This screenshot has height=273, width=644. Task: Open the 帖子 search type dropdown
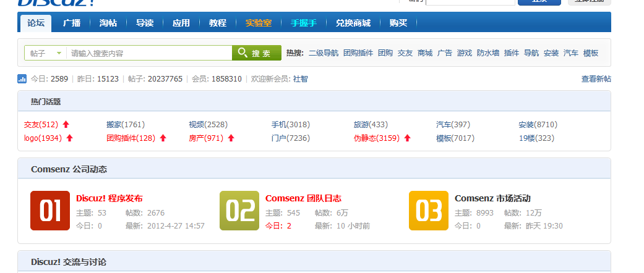[46, 53]
